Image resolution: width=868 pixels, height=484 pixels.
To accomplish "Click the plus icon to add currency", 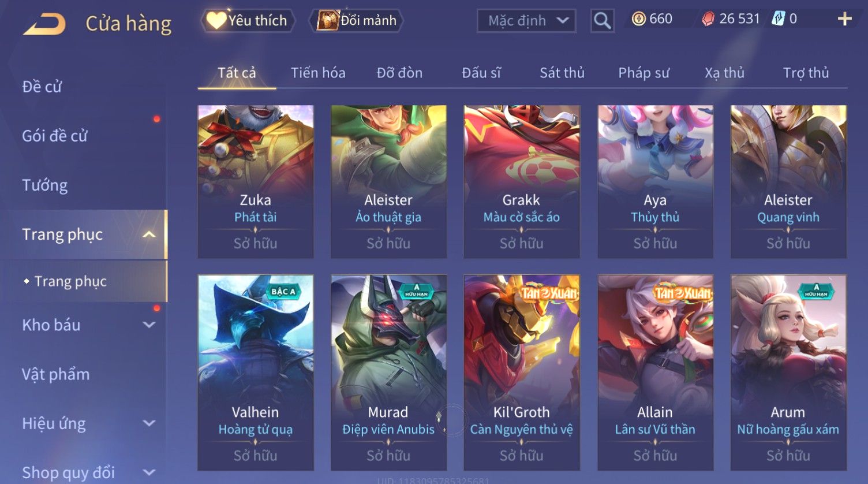I will point(844,20).
